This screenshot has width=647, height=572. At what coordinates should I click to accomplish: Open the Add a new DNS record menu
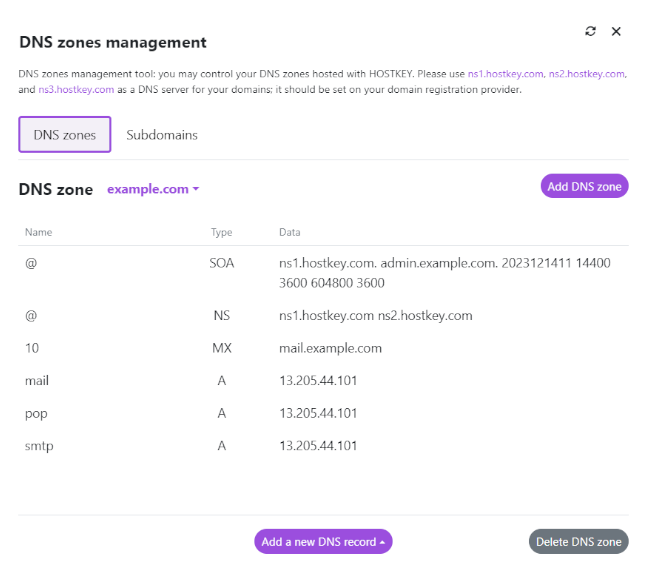coord(323,542)
